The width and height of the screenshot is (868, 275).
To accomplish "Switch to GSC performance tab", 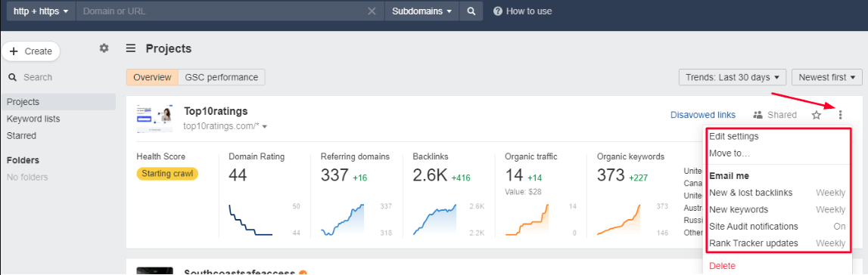I will pos(222,77).
